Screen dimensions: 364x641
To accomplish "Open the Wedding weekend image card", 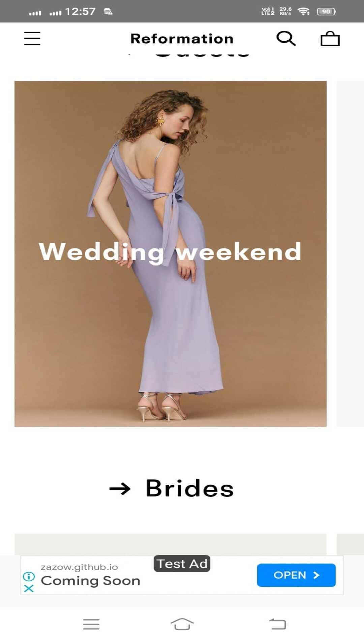I will pos(171,254).
